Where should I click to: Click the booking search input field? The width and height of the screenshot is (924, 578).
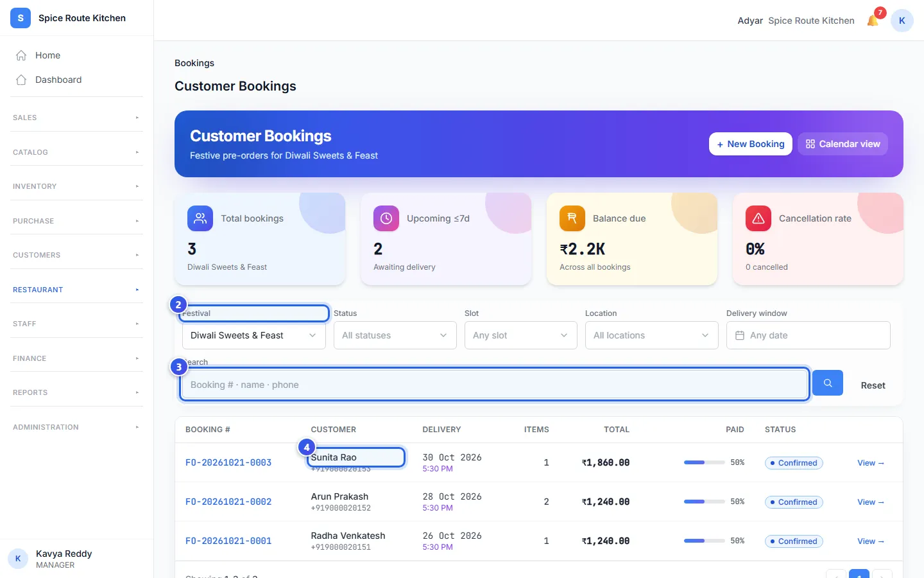[x=494, y=385]
